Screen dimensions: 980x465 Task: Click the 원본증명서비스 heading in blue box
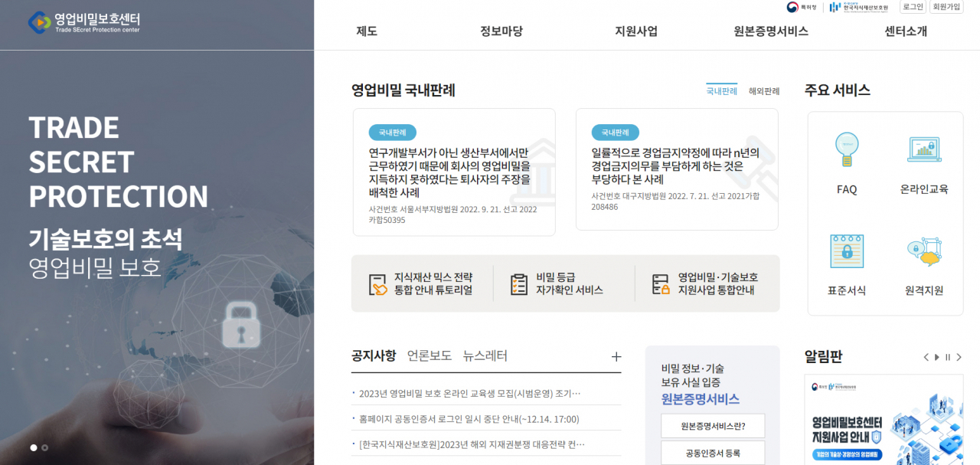point(701,399)
